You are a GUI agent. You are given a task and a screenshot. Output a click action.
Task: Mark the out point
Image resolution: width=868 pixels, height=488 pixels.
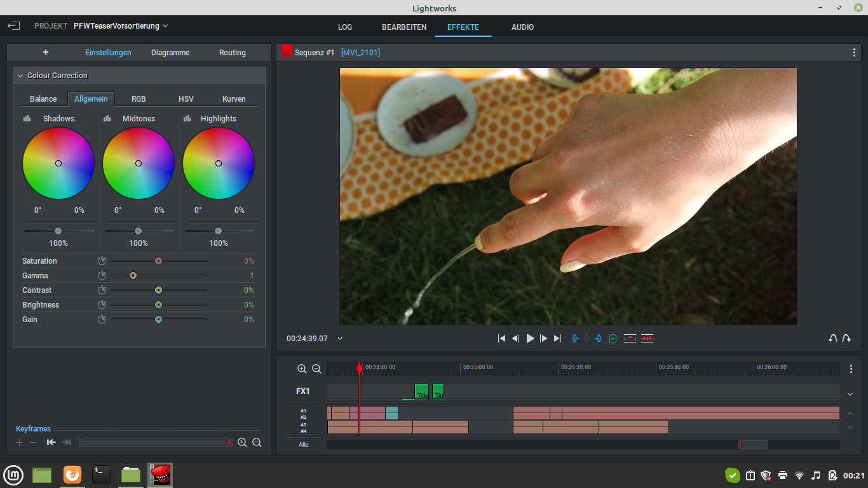598,339
